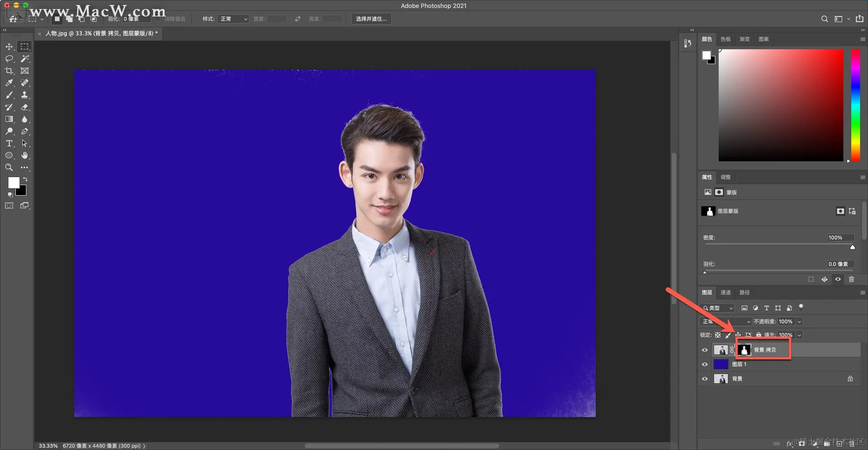The width and height of the screenshot is (868, 450).
Task: Select the Horizontal Type tool
Action: 9,144
